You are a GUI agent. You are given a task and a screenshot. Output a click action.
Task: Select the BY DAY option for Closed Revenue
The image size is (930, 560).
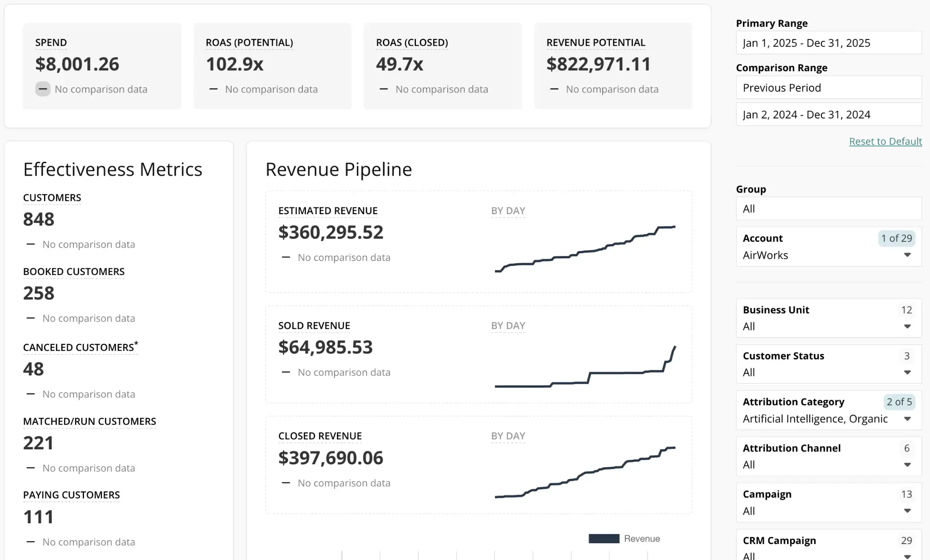(x=508, y=436)
